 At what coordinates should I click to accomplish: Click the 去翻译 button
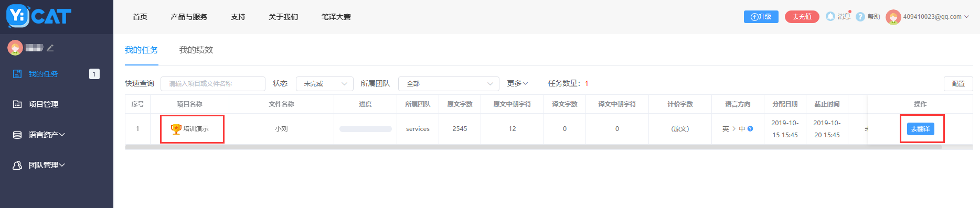coord(921,128)
